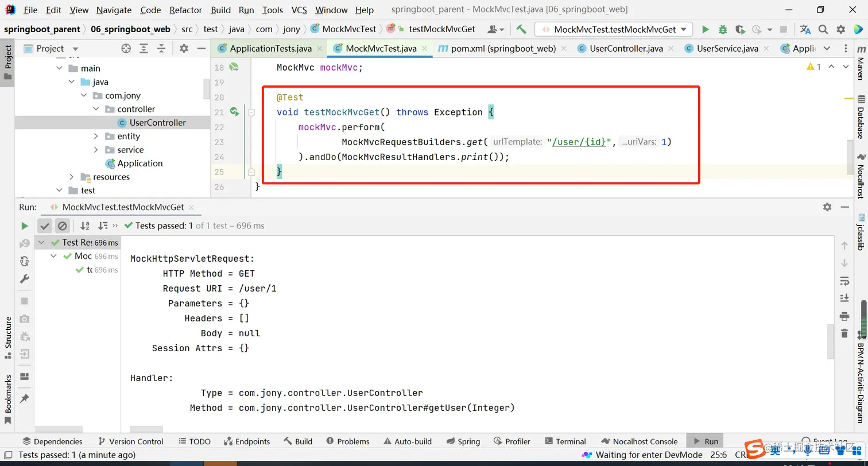868x466 pixels.
Task: Open the Terminal tool window
Action: coord(564,441)
